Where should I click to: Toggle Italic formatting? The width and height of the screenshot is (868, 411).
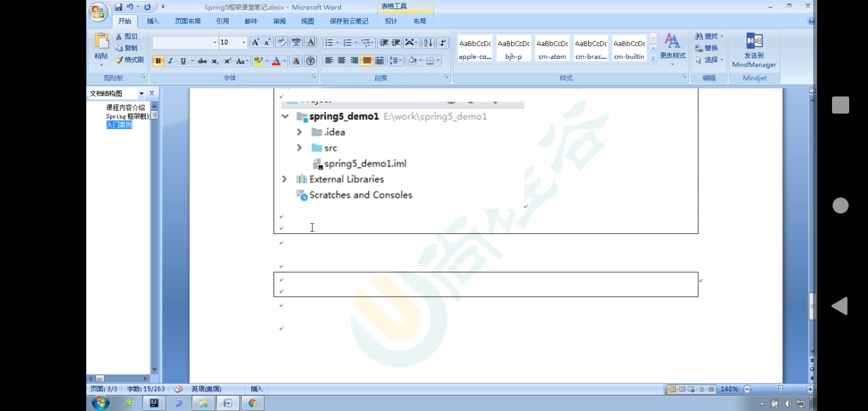pyautogui.click(x=170, y=61)
